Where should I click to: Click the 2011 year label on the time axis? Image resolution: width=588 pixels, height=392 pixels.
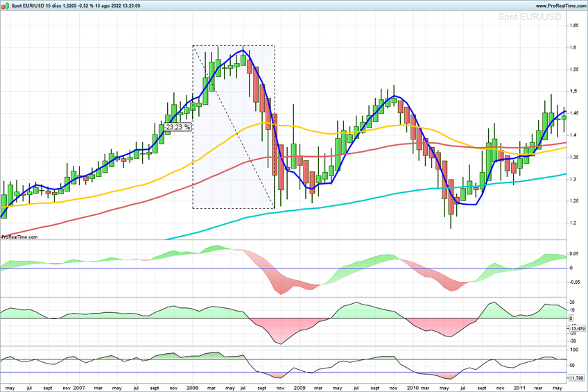(x=520, y=388)
